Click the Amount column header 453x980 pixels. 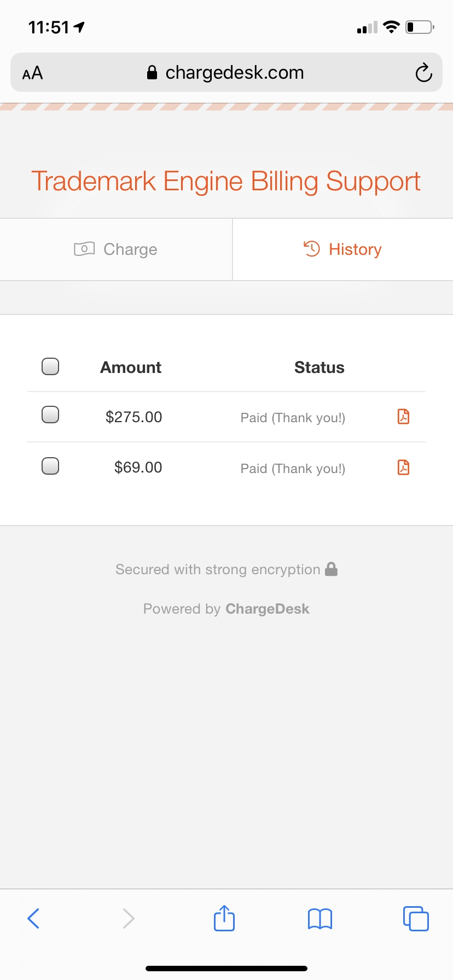pyautogui.click(x=131, y=367)
